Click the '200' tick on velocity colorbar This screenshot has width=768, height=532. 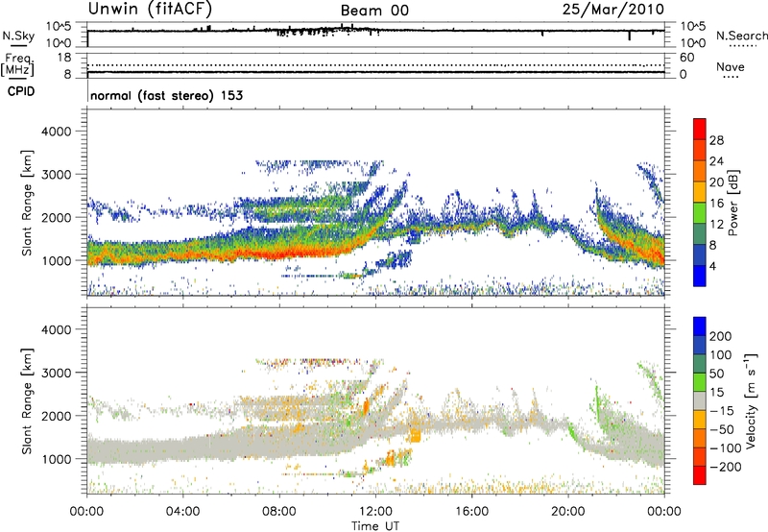(x=720, y=336)
